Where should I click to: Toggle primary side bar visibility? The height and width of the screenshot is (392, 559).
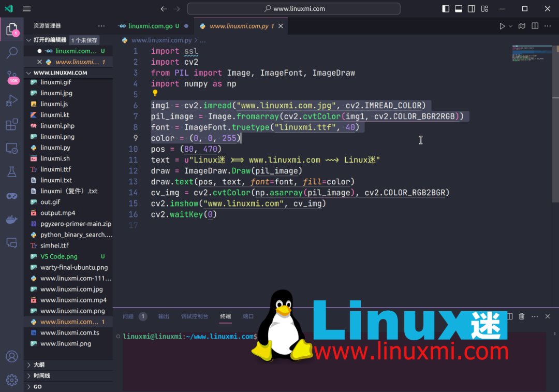tap(446, 9)
